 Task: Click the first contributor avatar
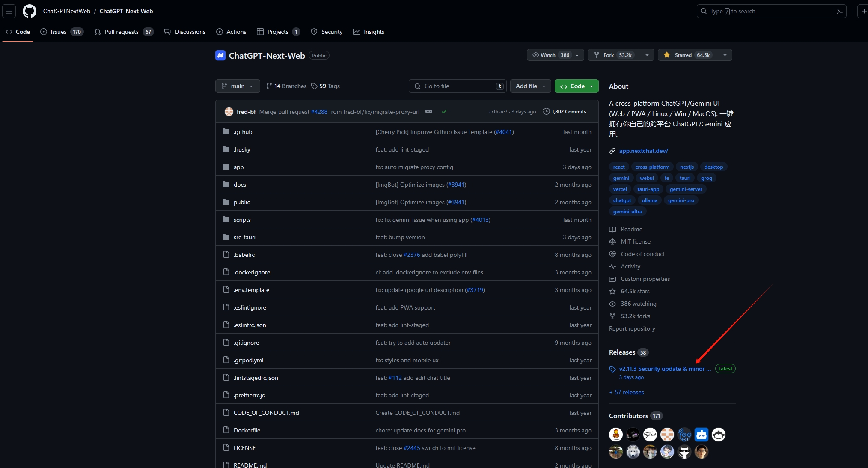[x=615, y=435]
